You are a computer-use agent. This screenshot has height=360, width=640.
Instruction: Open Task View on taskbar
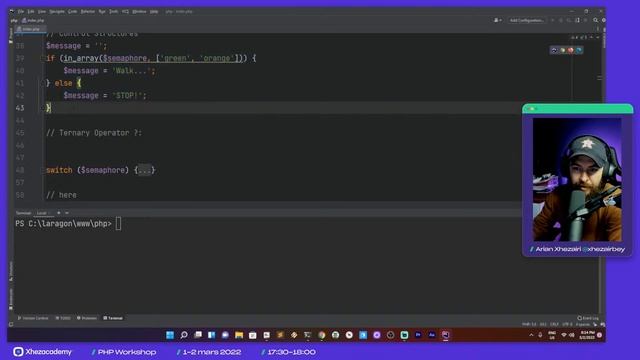coord(198,335)
